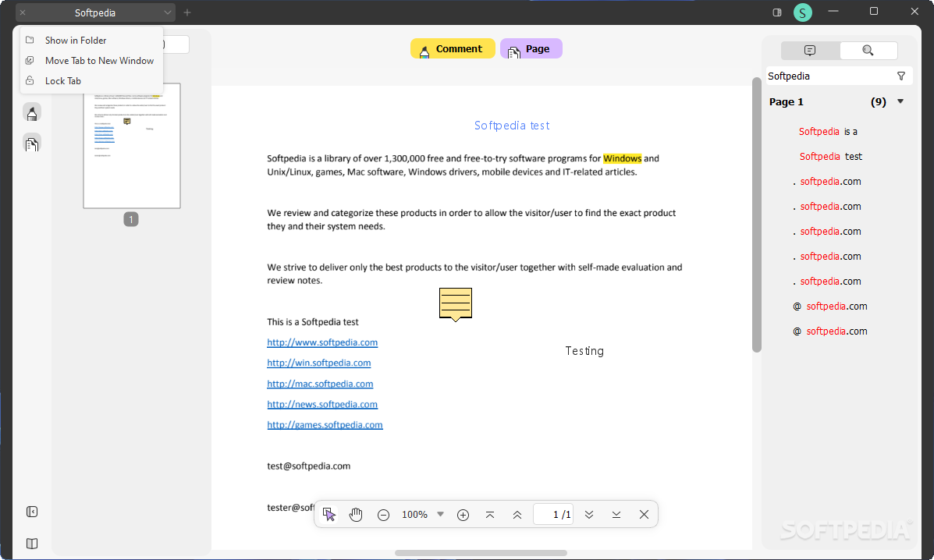The image size is (934, 560).
Task: Open the comments list tab in right panel
Action: (810, 51)
